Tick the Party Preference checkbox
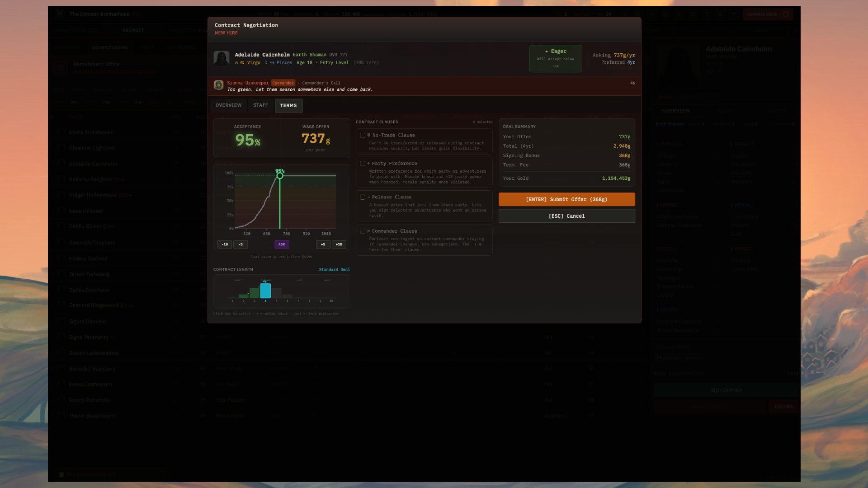This screenshot has height=488, width=868. pos(363,164)
